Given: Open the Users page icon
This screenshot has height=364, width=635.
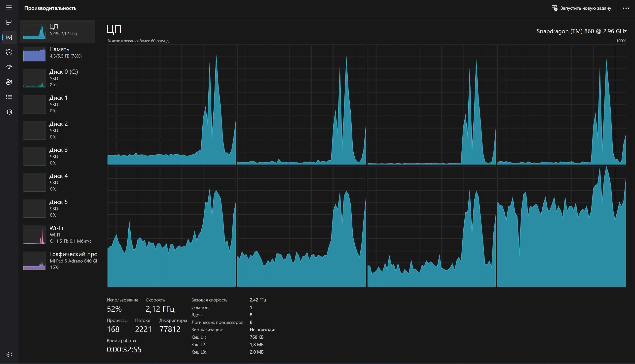Looking at the screenshot, I should 9,82.
